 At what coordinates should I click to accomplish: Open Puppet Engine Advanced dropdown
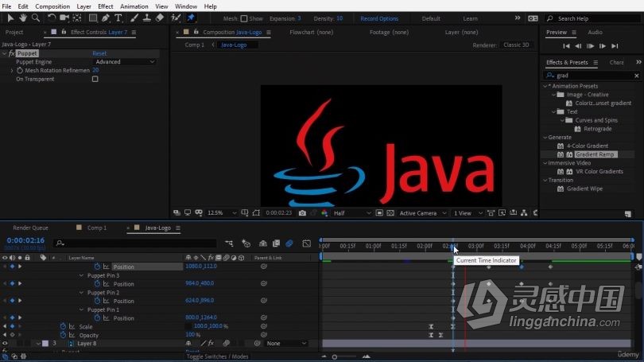(x=125, y=61)
